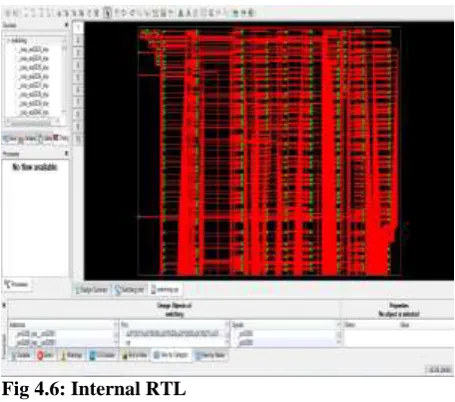The width and height of the screenshot is (455, 402).
Task: Click the Value column header in Properties
Action: click(x=427, y=325)
